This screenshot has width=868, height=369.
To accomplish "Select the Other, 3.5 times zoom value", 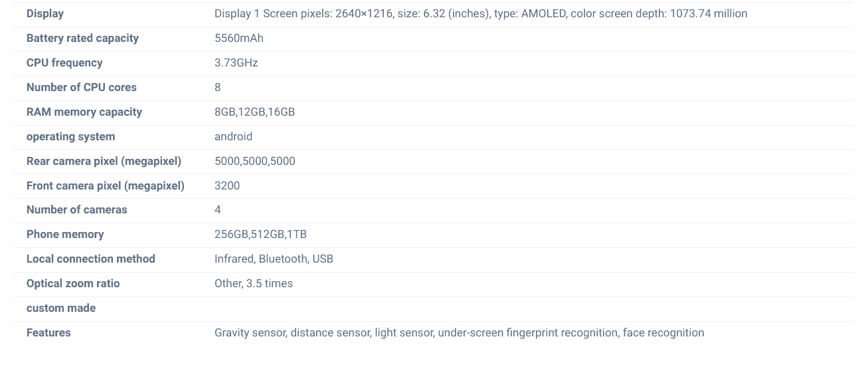I will (x=253, y=283).
